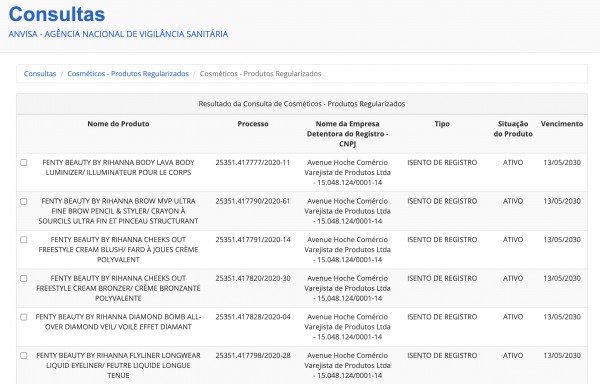
Task: Sort by Nome do Produto column header
Action: pyautogui.click(x=118, y=124)
